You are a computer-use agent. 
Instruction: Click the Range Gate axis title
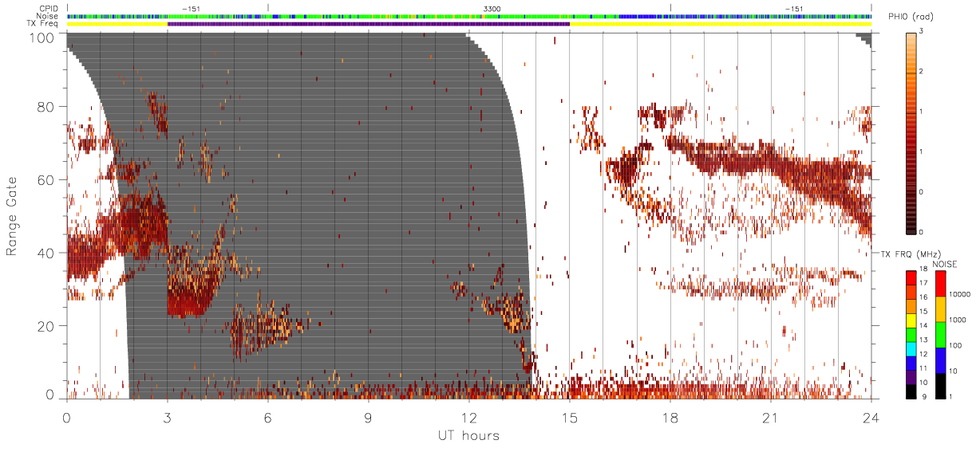13,217
